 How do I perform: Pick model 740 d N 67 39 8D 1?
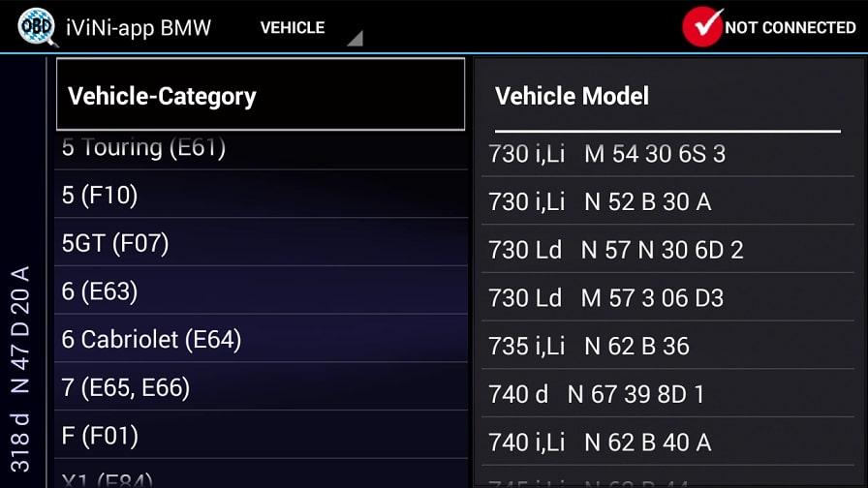pyautogui.click(x=667, y=393)
